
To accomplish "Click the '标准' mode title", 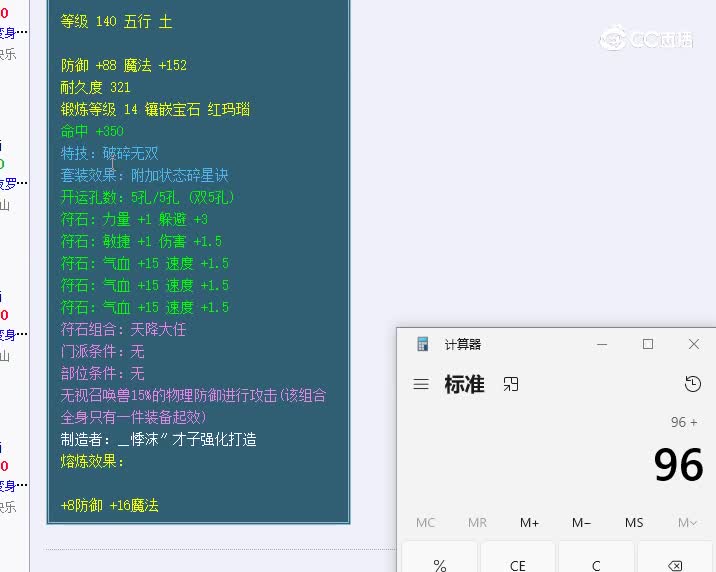I will (464, 384).
